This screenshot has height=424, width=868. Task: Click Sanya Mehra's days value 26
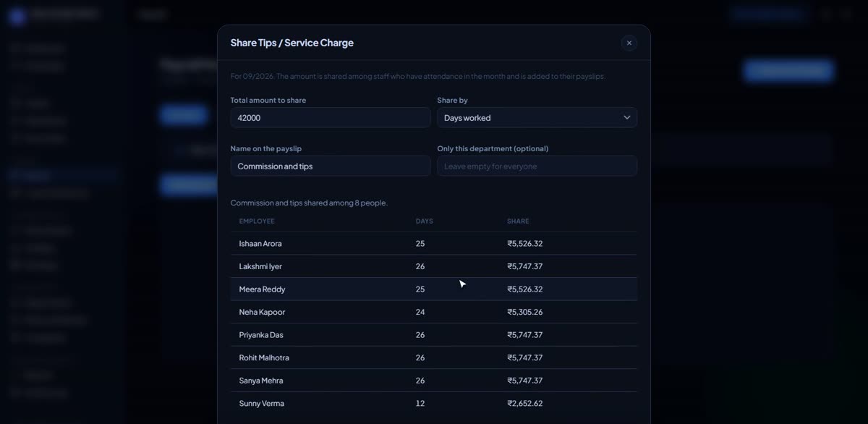click(x=420, y=381)
